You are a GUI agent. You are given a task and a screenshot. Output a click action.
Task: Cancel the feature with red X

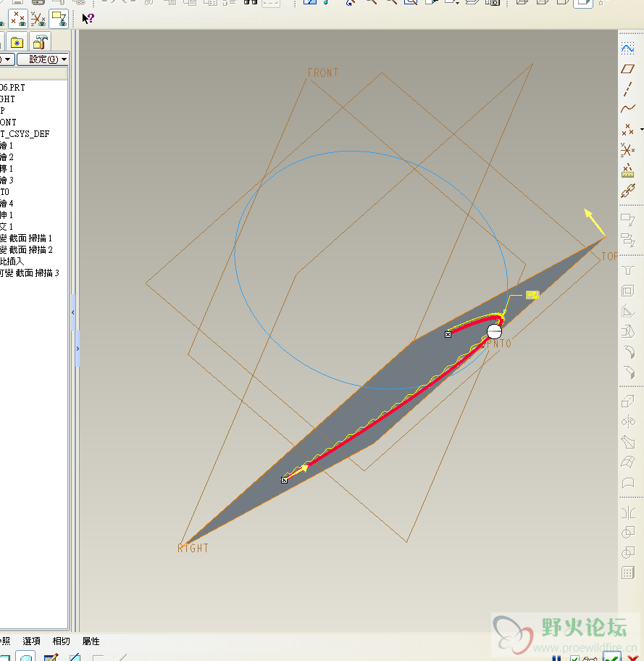click(x=632, y=657)
